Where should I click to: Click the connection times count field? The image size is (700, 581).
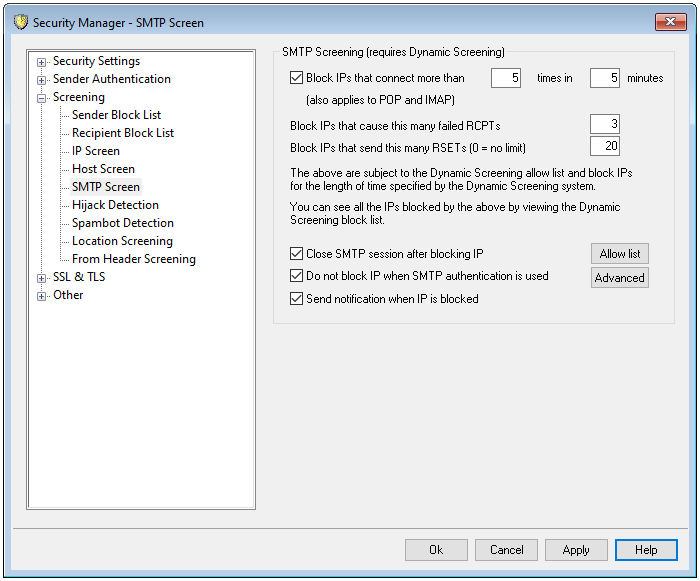point(506,78)
